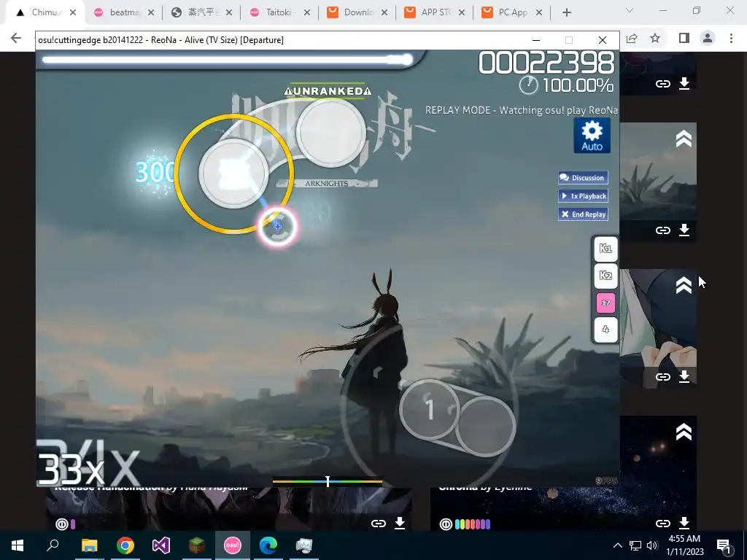This screenshot has width=747, height=560.
Task: Chimu page: download icon on the plant artwork card
Action: point(684,230)
